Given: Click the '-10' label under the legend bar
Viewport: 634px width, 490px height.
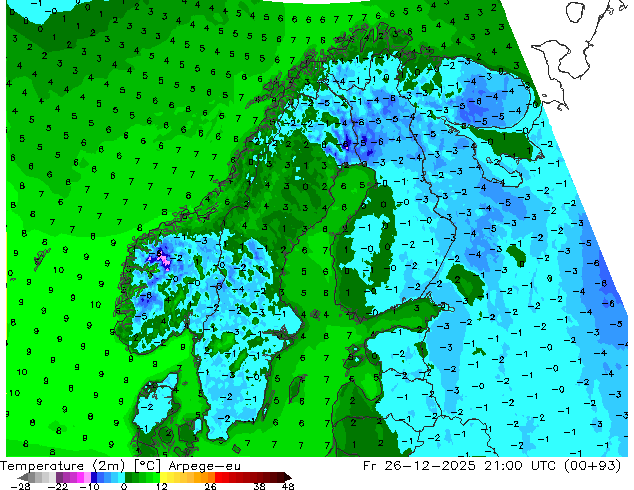Looking at the screenshot, I should click(89, 486).
